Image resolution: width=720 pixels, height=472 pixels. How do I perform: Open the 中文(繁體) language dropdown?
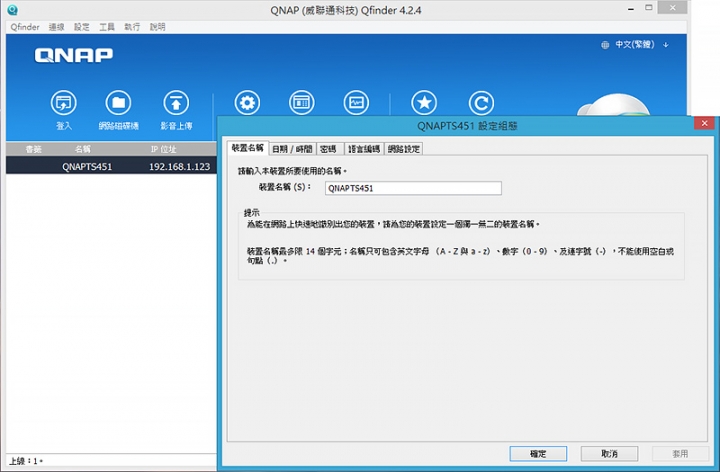click(642, 45)
